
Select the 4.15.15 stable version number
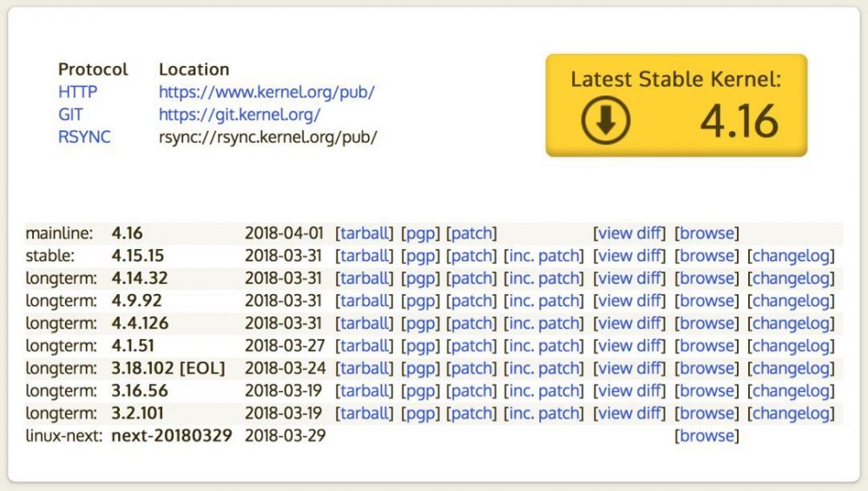click(138, 256)
